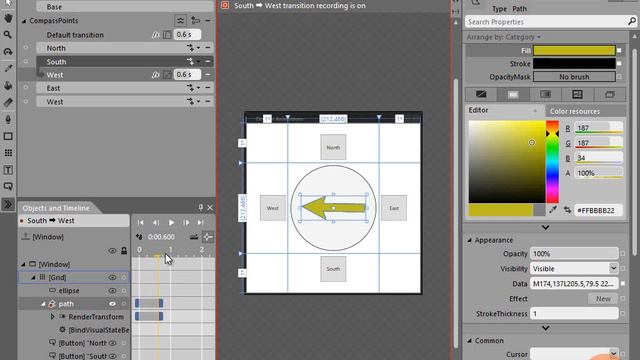
Task: Select the Pan hand tool
Action: pos(8,18)
